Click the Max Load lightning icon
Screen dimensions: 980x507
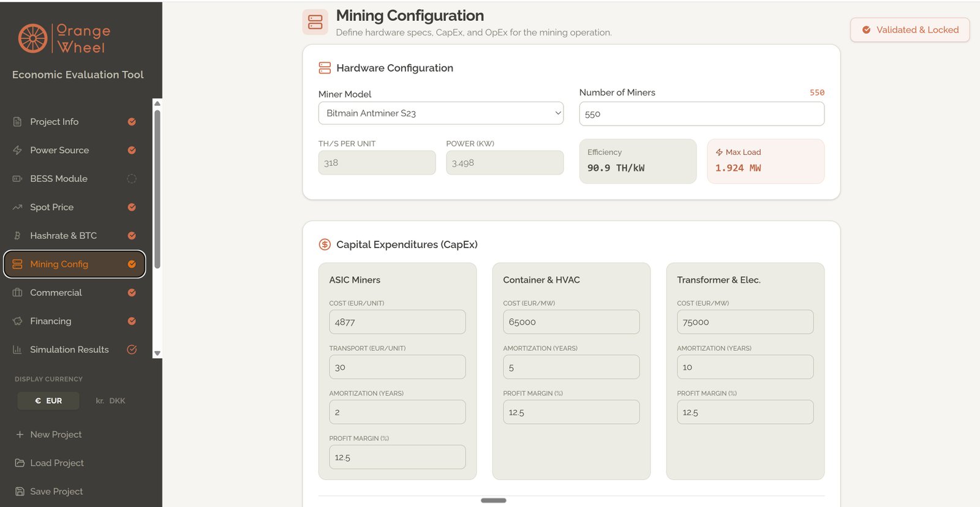(x=719, y=152)
